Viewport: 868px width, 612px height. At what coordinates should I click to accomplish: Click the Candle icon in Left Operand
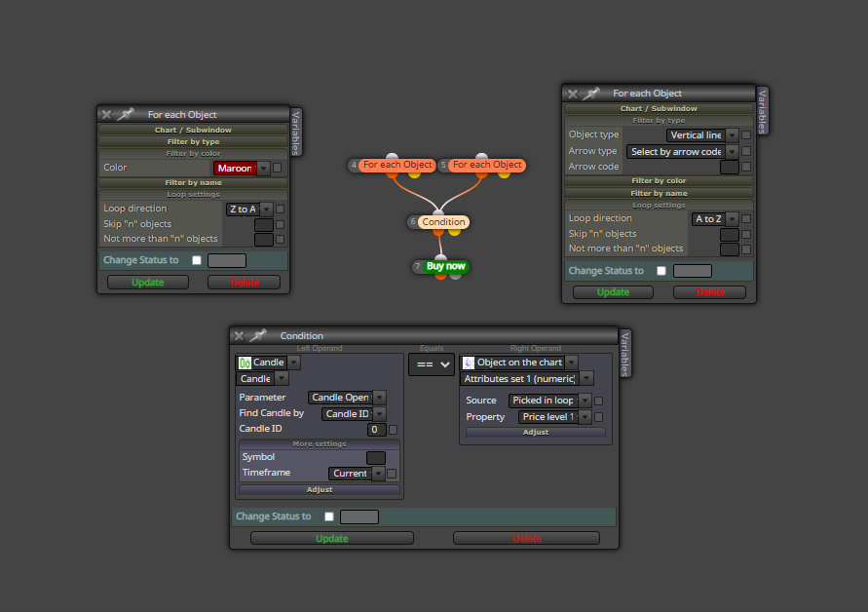245,363
